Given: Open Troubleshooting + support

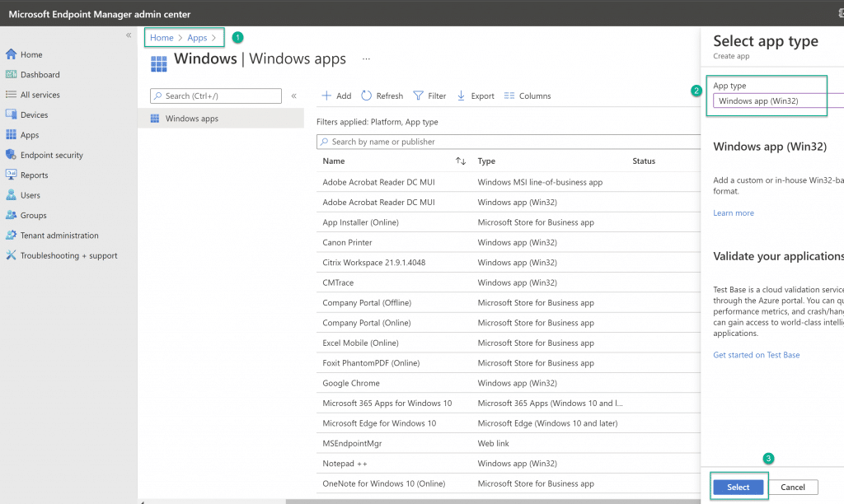Looking at the screenshot, I should (61, 255).
